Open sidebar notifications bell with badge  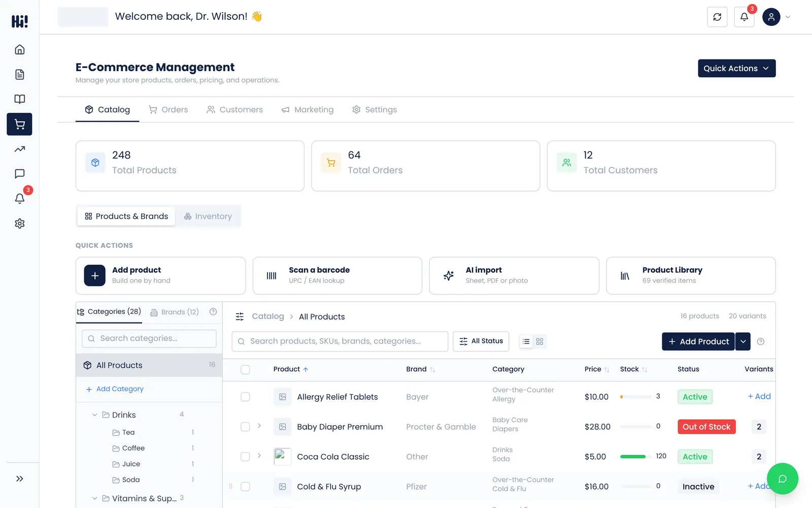pyautogui.click(x=19, y=199)
